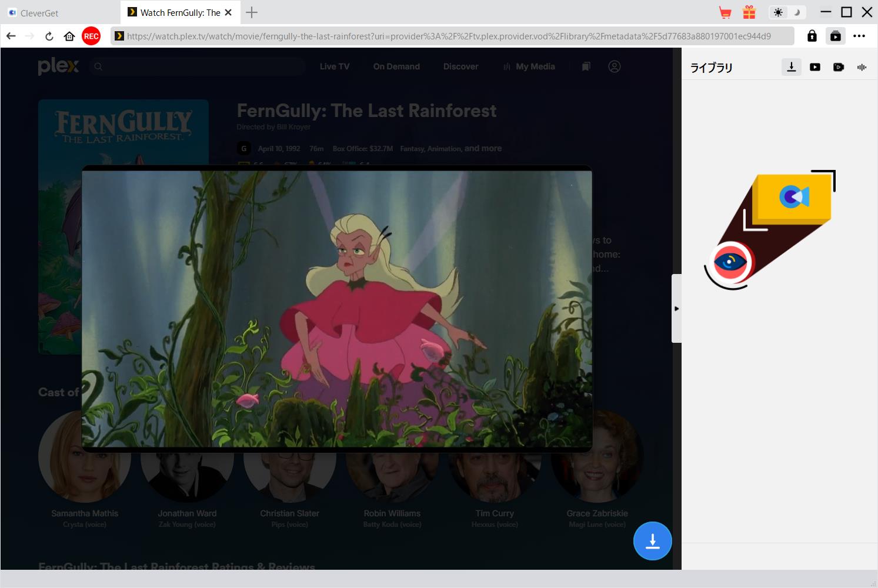Open the shopping cart purchase icon
Image resolution: width=878 pixels, height=588 pixels.
coord(725,12)
